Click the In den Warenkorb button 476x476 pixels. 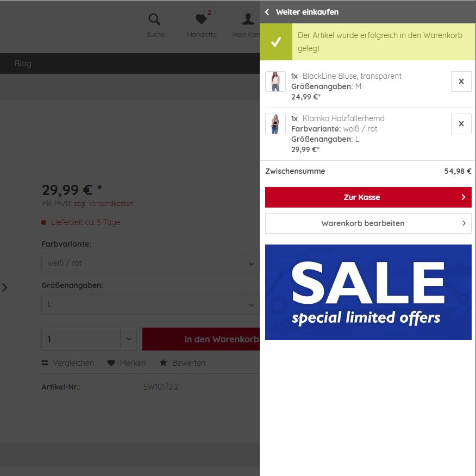click(201, 339)
